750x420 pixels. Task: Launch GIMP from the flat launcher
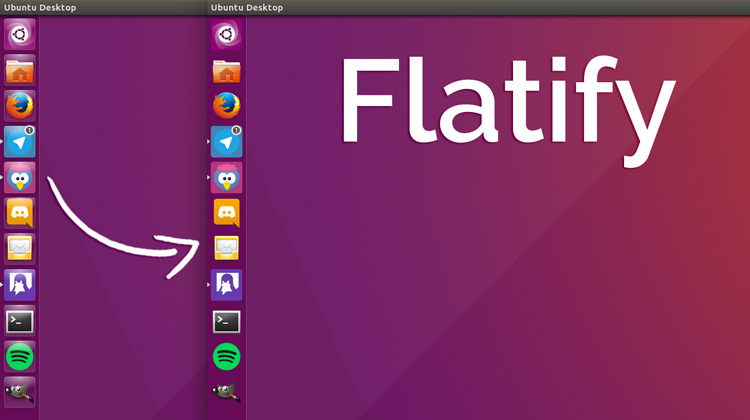click(227, 392)
